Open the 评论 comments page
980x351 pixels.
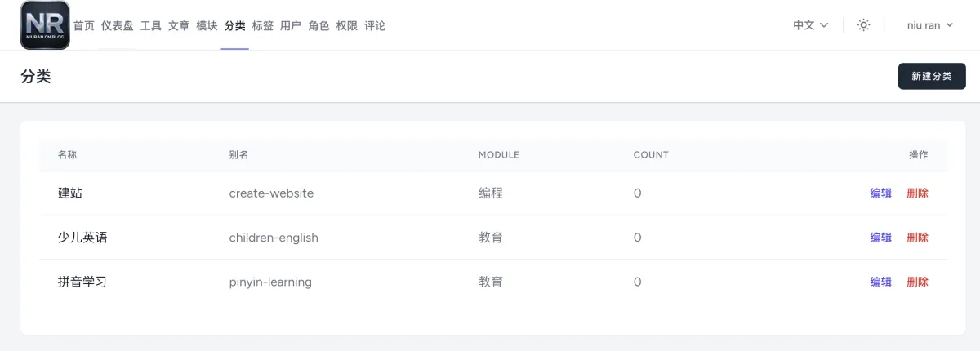[x=375, y=25]
